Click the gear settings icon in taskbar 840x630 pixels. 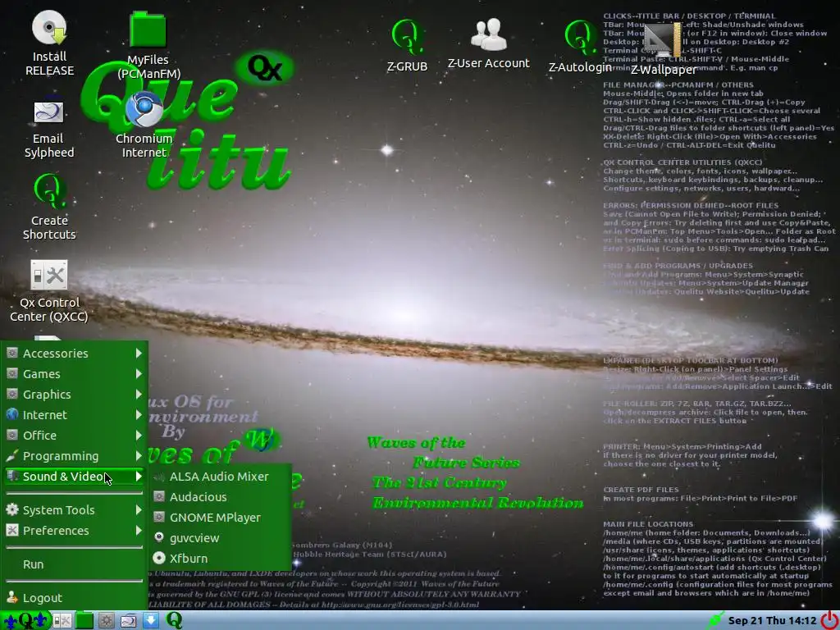pyautogui.click(x=106, y=620)
